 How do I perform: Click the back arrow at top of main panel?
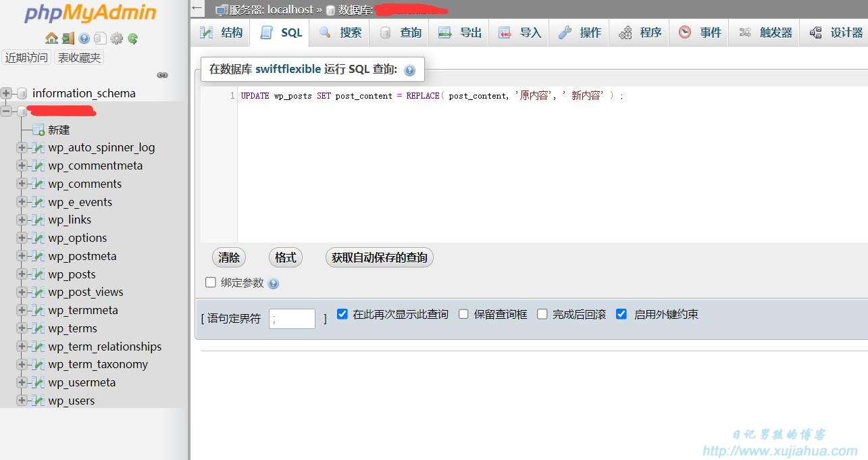(x=197, y=9)
